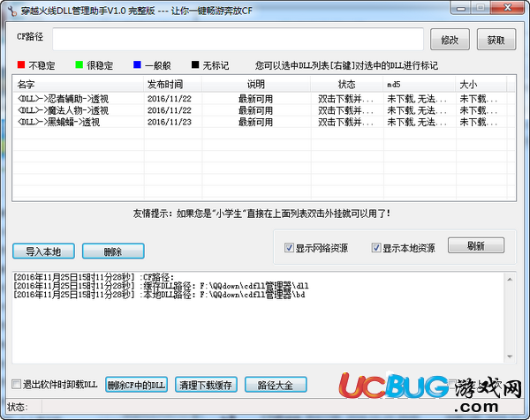Screen dimensions: 530x420
Task: Close the DLL管理助手 window
Action: 507,7
